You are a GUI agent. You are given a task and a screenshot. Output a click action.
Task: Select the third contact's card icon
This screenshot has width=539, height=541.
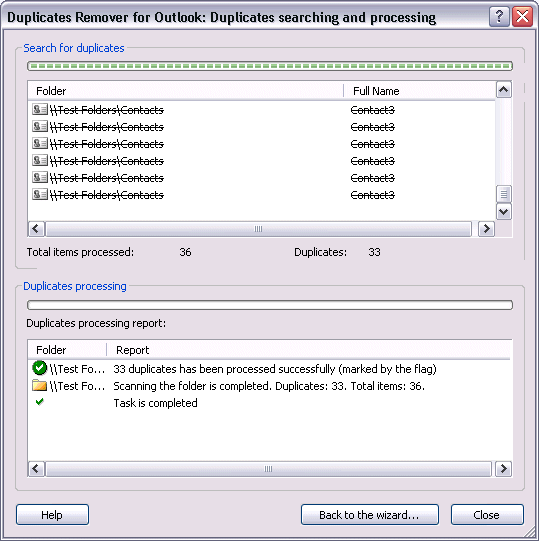(x=40, y=143)
